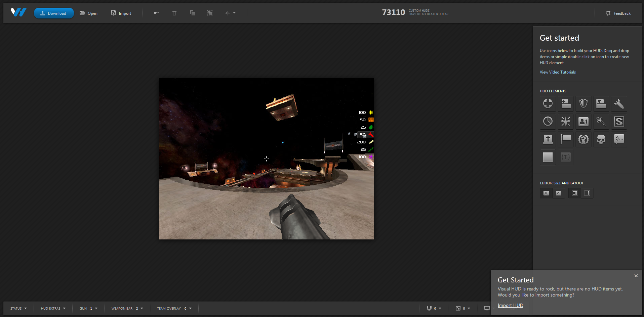Open the Gun menu
644x317 pixels.
(88, 308)
